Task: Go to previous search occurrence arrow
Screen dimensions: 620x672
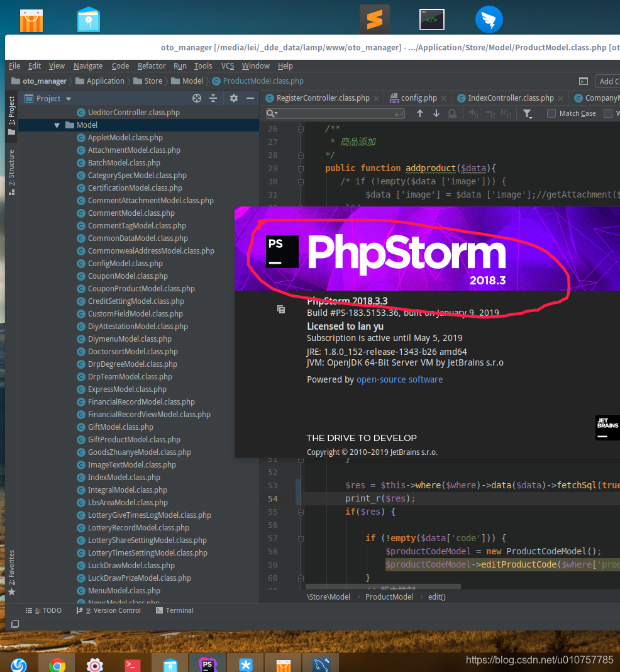Action: [420, 113]
